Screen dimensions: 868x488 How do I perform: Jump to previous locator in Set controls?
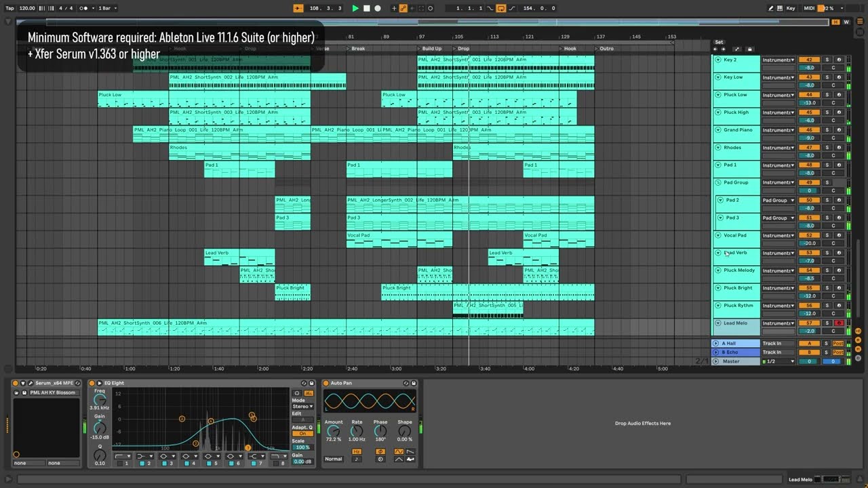[x=715, y=49]
